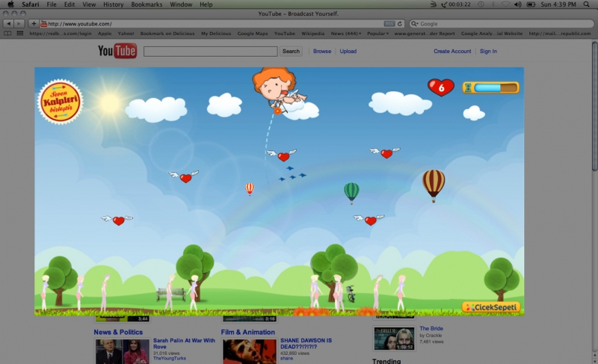Click The Bride video thumbnail
The width and height of the screenshot is (598, 364).
(x=394, y=338)
